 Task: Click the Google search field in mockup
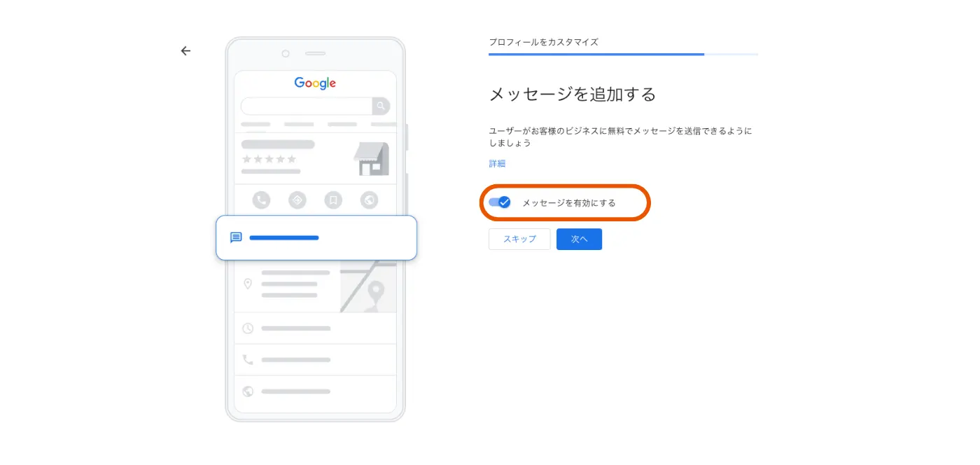(x=307, y=106)
